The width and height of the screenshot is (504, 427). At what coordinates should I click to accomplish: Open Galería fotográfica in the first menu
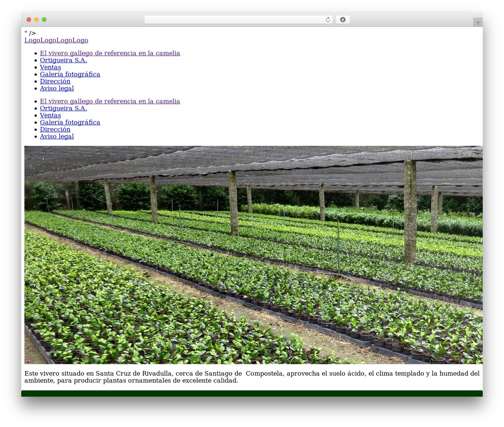click(70, 74)
